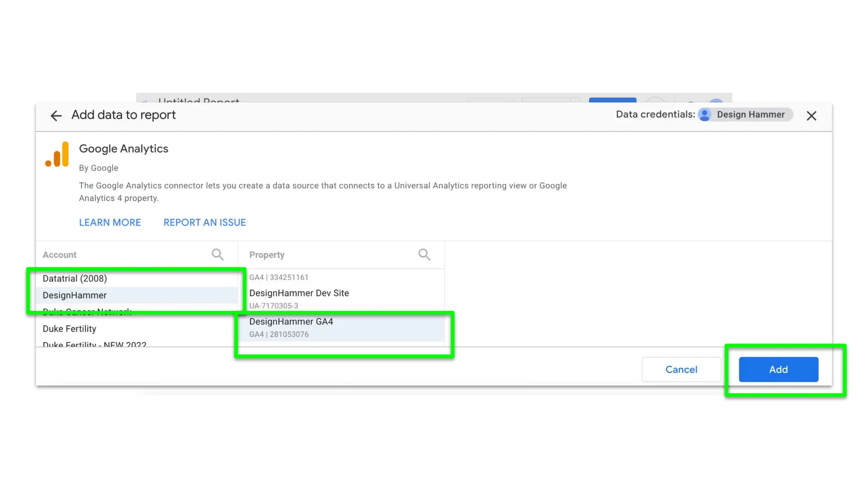The width and height of the screenshot is (868, 488).
Task: Search accounts with the magnifier icon
Action: pyautogui.click(x=217, y=255)
